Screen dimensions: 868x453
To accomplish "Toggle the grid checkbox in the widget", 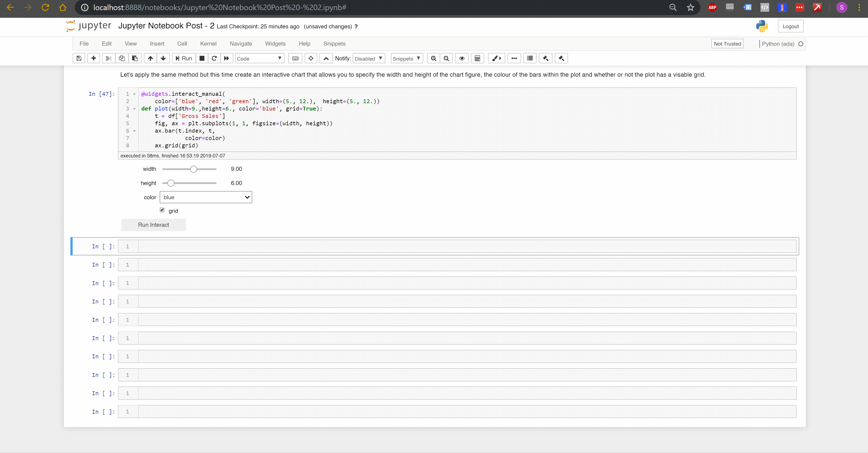I will (x=162, y=210).
